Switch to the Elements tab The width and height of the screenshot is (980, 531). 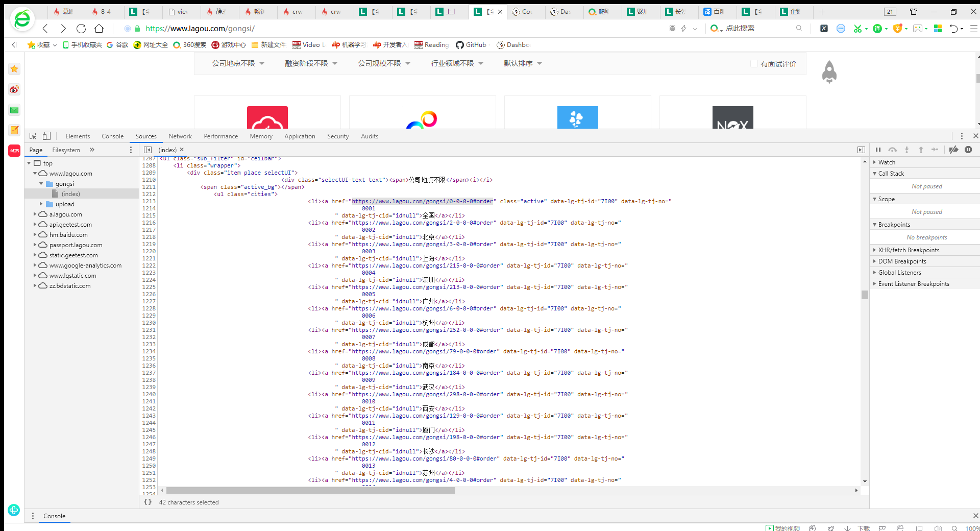tap(78, 136)
